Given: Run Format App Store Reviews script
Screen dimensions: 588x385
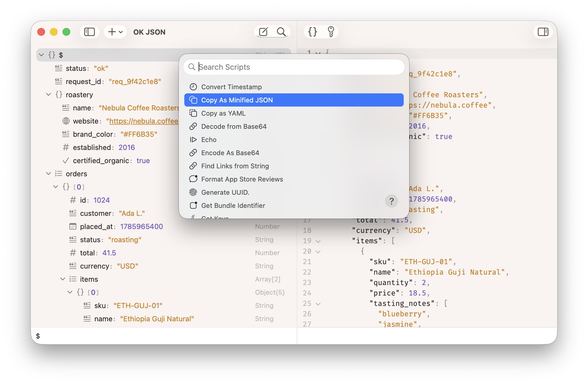Looking at the screenshot, I should point(294,179).
